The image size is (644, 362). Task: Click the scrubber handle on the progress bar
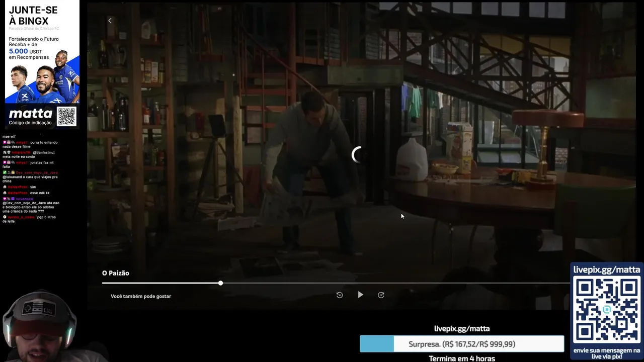[220, 283]
